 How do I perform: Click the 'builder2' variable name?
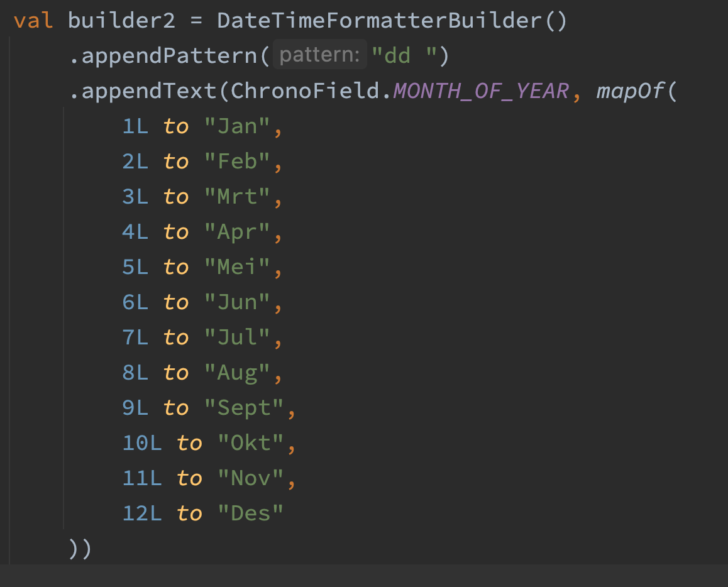pyautogui.click(x=121, y=21)
